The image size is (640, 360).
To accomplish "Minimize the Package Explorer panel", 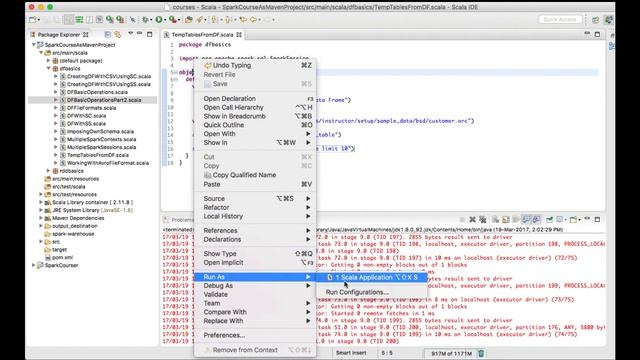I will coord(140,34).
